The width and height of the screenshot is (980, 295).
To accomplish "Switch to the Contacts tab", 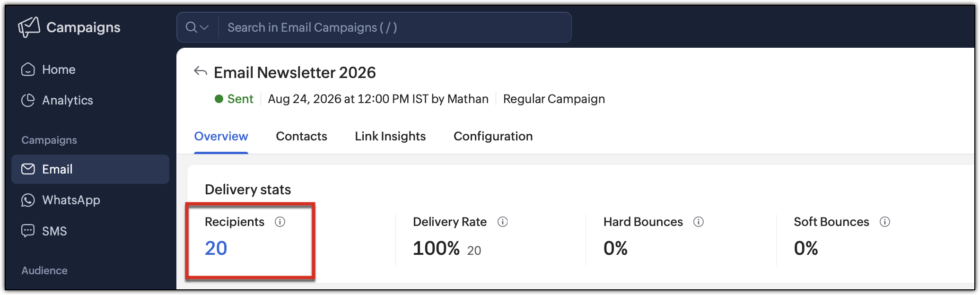I will click(x=301, y=136).
